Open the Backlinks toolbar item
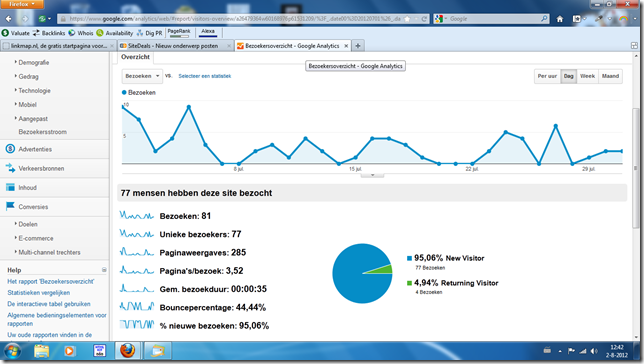This screenshot has width=644, height=364. tap(49, 33)
